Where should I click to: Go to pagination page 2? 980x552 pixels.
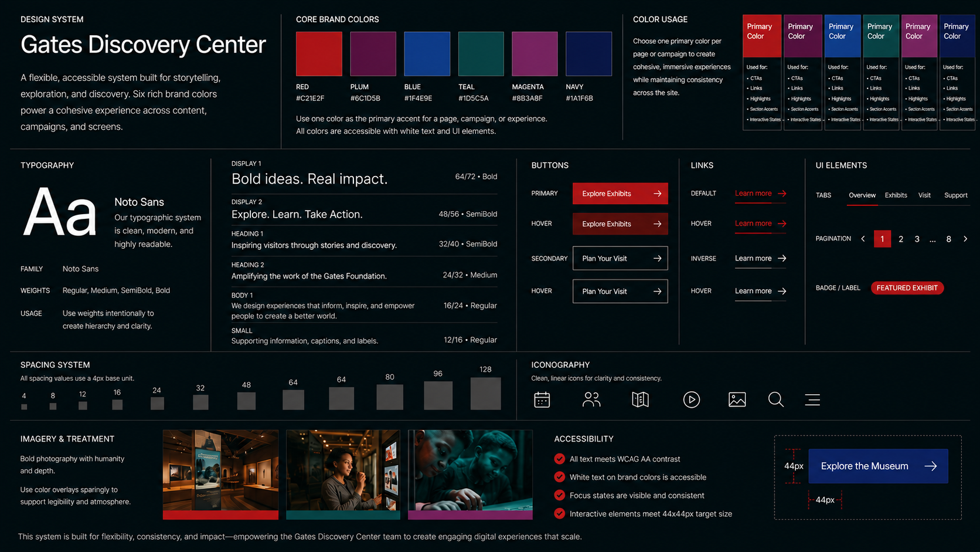coord(901,239)
